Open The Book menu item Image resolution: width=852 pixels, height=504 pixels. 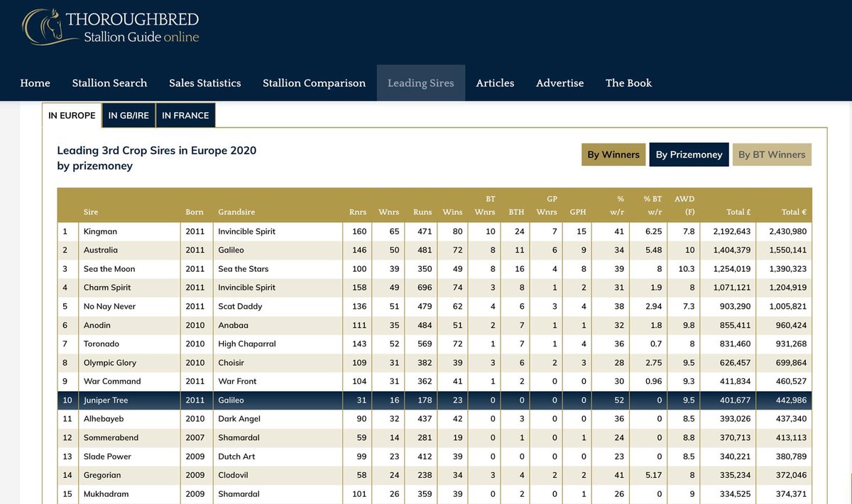tap(628, 83)
